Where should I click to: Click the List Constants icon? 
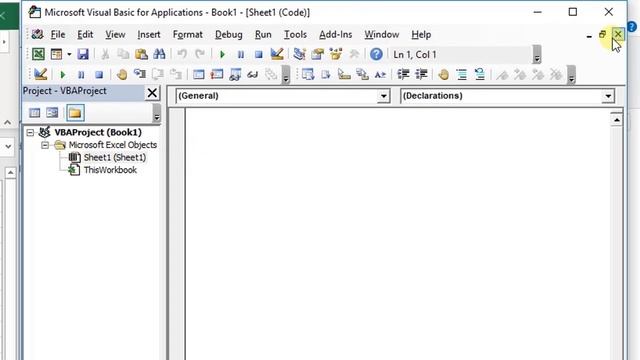pos(326,74)
